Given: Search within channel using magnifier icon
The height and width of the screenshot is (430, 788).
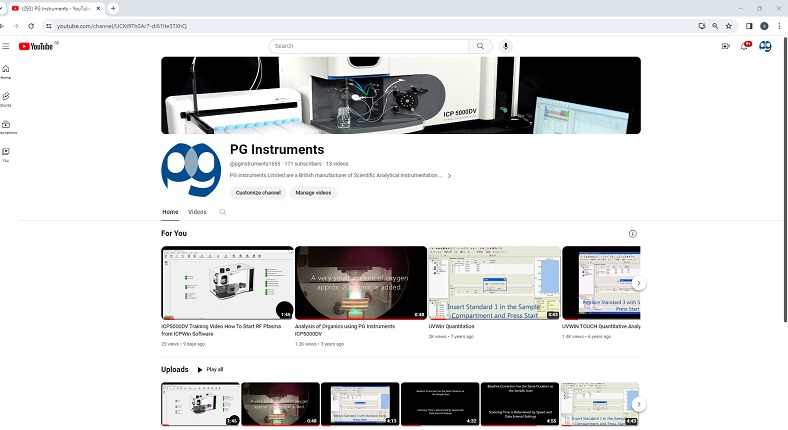Looking at the screenshot, I should 223,212.
